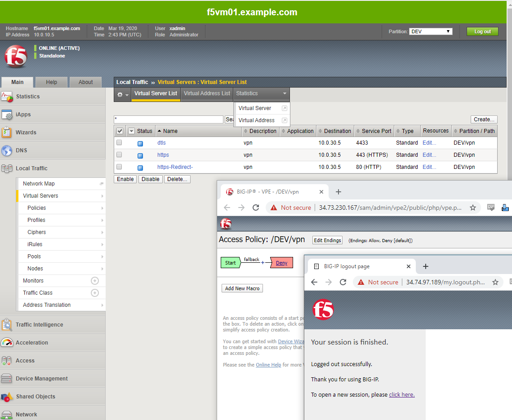The height and width of the screenshot is (420, 512).
Task: Expand the Statistics tab dropdown arrow
Action: (285, 93)
